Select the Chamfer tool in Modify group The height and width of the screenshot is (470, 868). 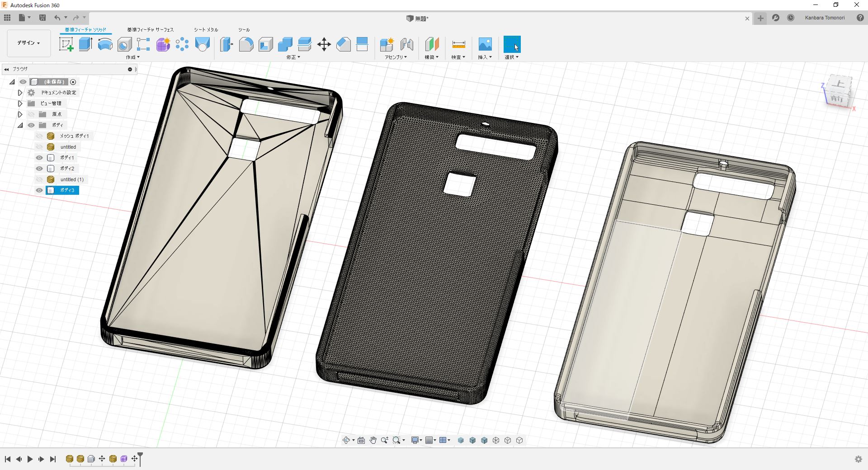tap(344, 44)
